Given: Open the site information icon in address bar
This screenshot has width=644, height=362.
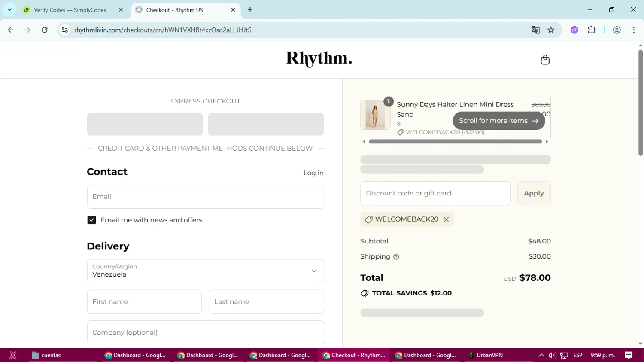Looking at the screenshot, I should coord(65,30).
